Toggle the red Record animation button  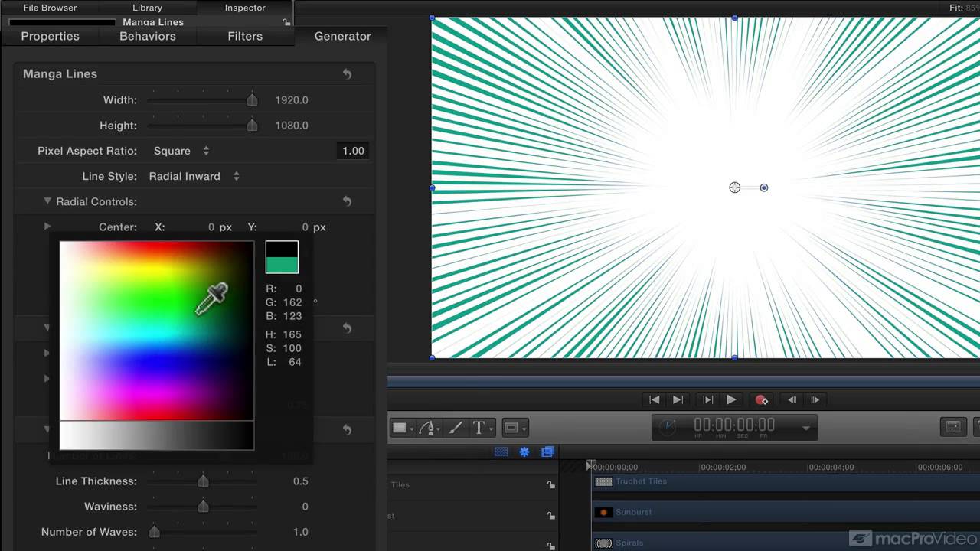click(761, 399)
